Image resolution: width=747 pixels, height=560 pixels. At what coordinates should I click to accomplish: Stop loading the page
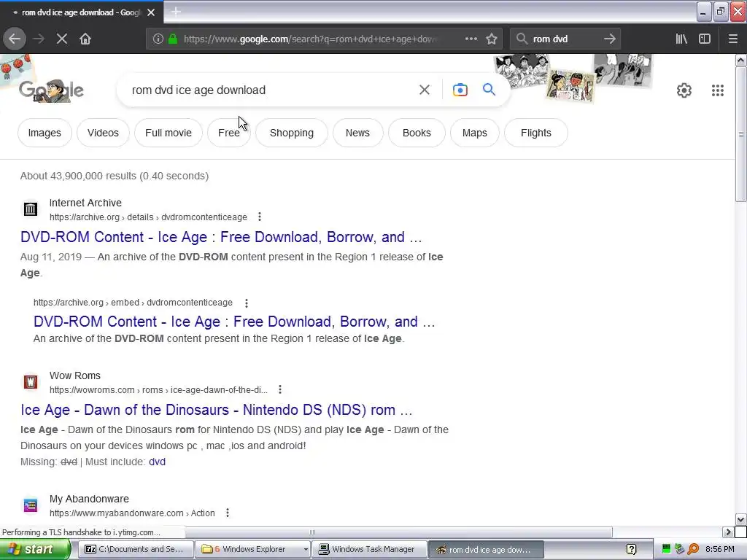click(62, 39)
